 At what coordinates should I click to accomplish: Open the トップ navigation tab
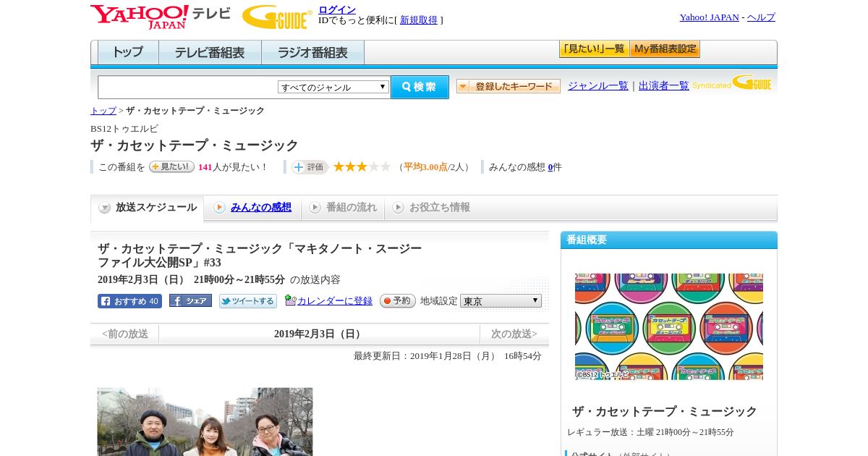point(128,53)
